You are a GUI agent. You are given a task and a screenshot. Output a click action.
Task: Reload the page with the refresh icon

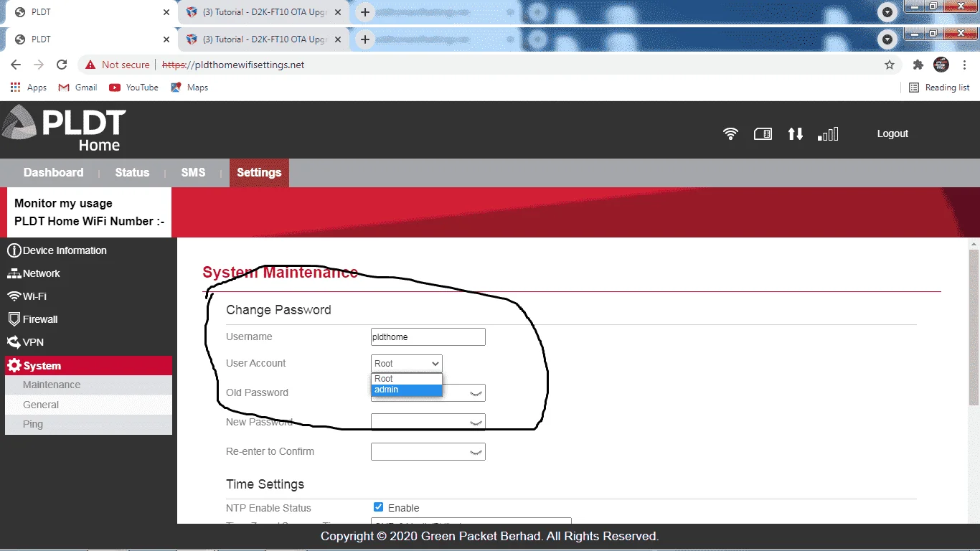62,65
